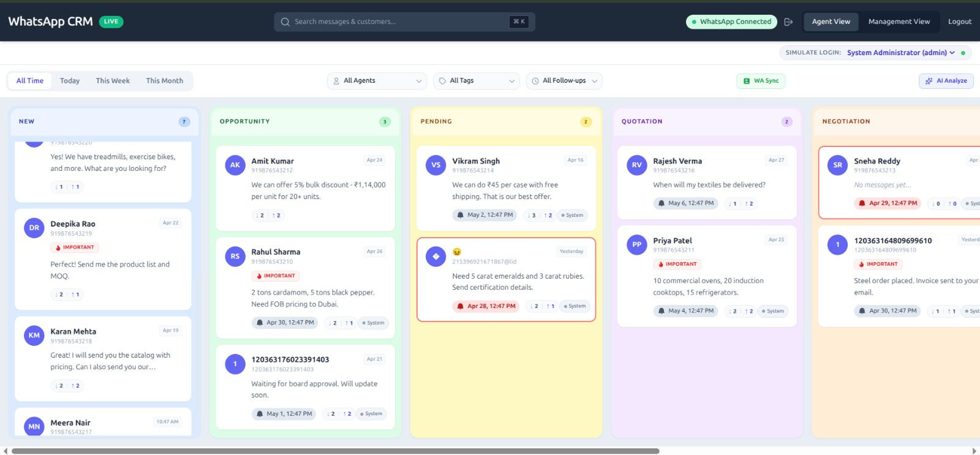Click the NEGOTIATION column header
The image size is (980, 455).
click(x=897, y=122)
